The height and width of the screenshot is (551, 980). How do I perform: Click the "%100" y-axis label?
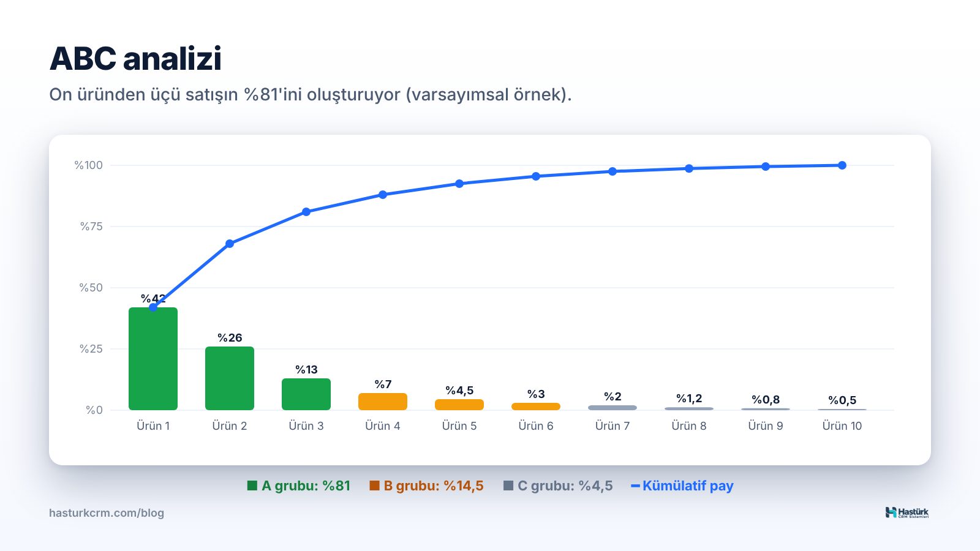pos(89,165)
